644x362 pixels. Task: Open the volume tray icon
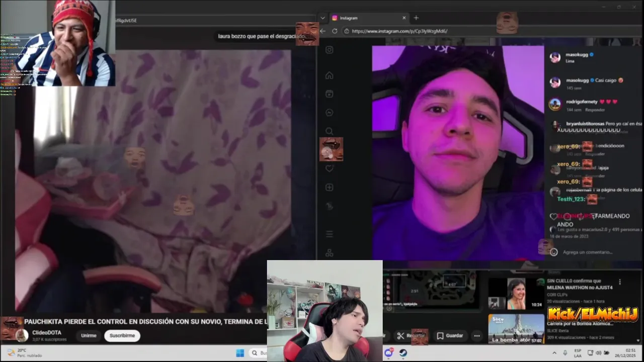tap(598, 352)
